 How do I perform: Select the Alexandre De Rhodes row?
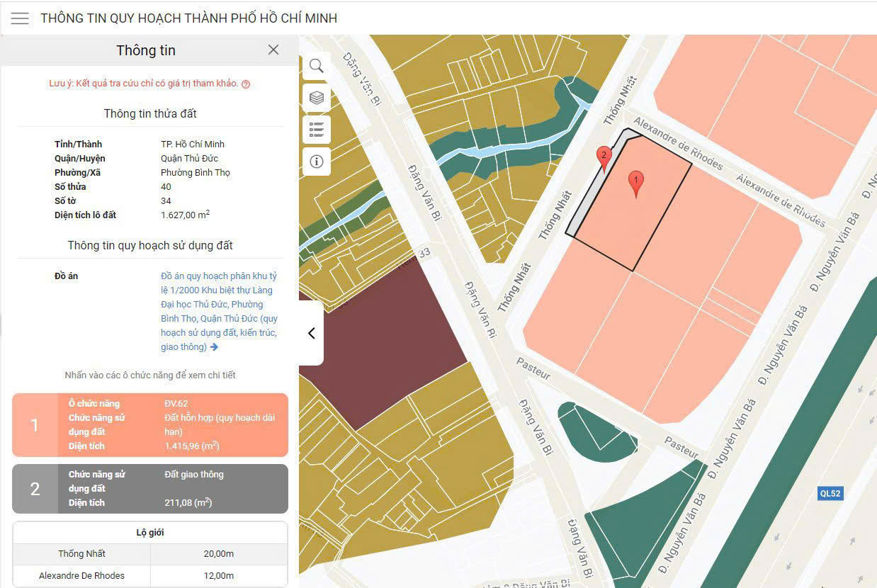(x=150, y=575)
